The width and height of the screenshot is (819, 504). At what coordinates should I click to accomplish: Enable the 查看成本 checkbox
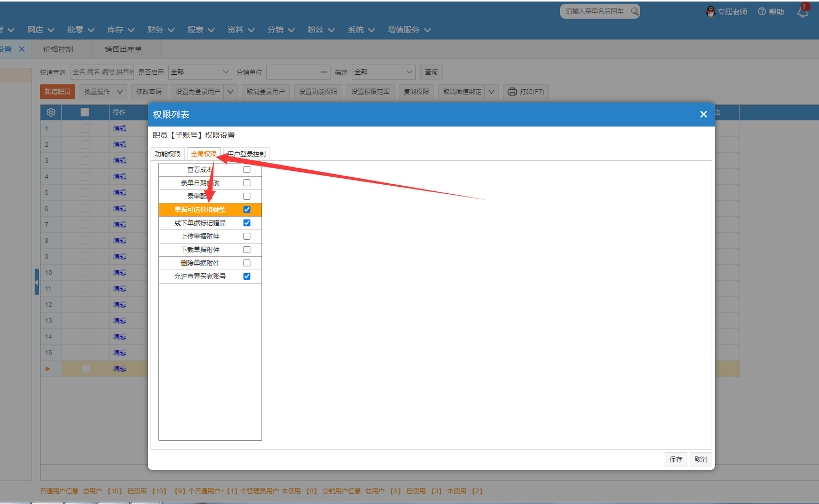click(247, 170)
